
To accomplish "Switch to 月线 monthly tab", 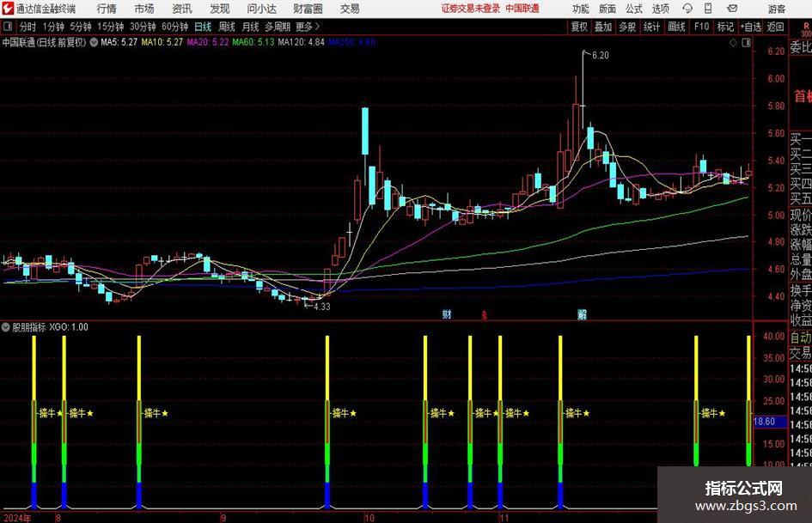I will (251, 27).
